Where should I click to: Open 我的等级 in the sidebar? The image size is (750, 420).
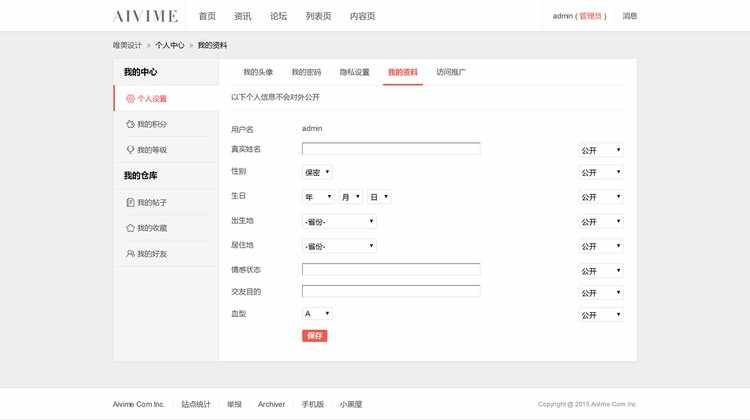click(166, 150)
